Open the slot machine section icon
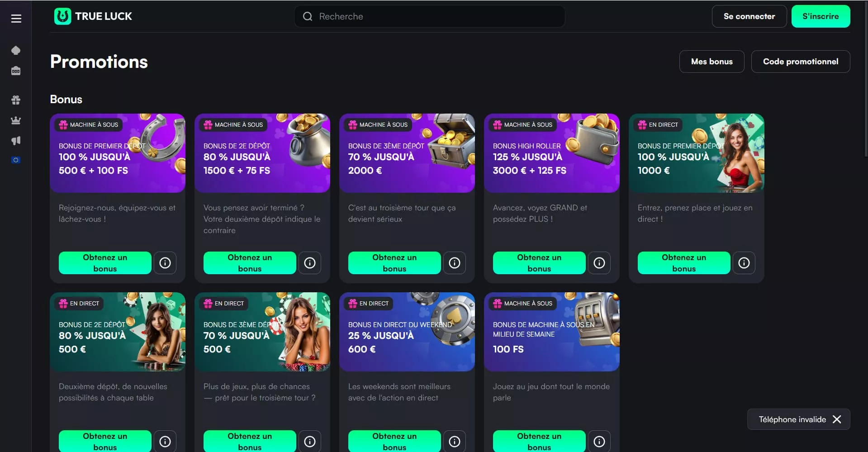Image resolution: width=868 pixels, height=452 pixels. point(16,71)
